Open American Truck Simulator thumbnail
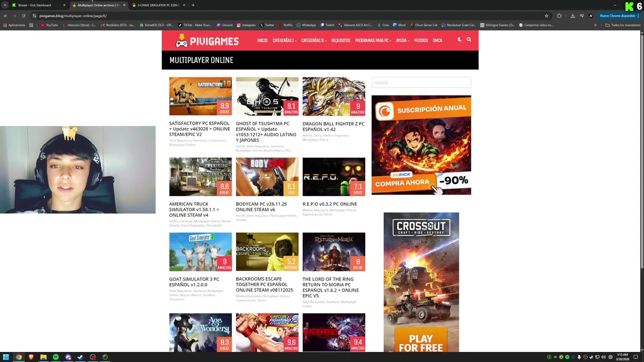 pyautogui.click(x=200, y=176)
